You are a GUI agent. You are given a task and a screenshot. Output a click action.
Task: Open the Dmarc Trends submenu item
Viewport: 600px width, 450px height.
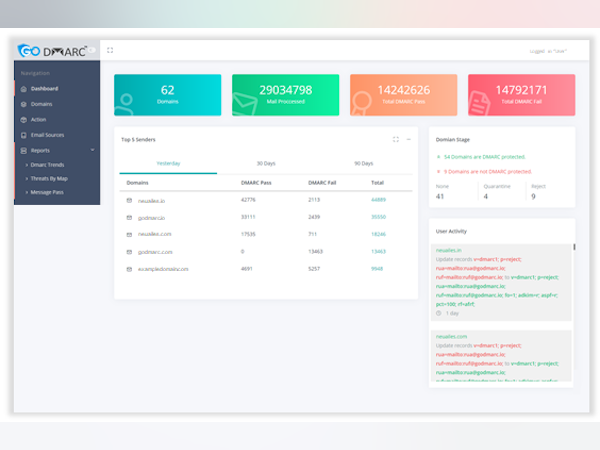pos(48,164)
